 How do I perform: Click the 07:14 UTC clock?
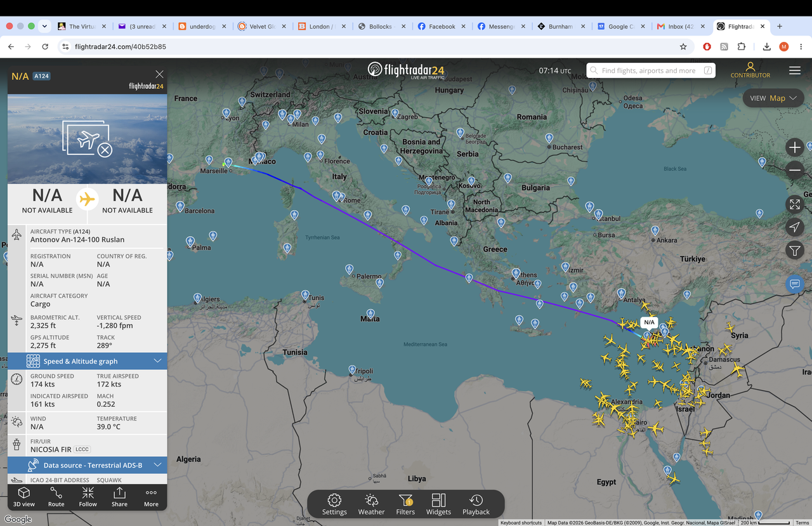pyautogui.click(x=555, y=70)
